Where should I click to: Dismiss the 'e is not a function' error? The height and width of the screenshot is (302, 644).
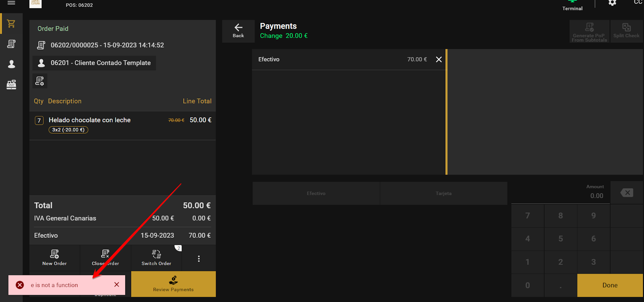[117, 285]
